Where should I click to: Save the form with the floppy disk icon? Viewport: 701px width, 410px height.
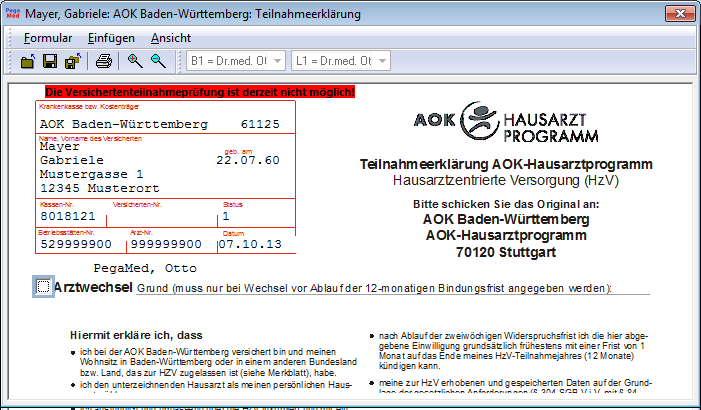click(50, 62)
